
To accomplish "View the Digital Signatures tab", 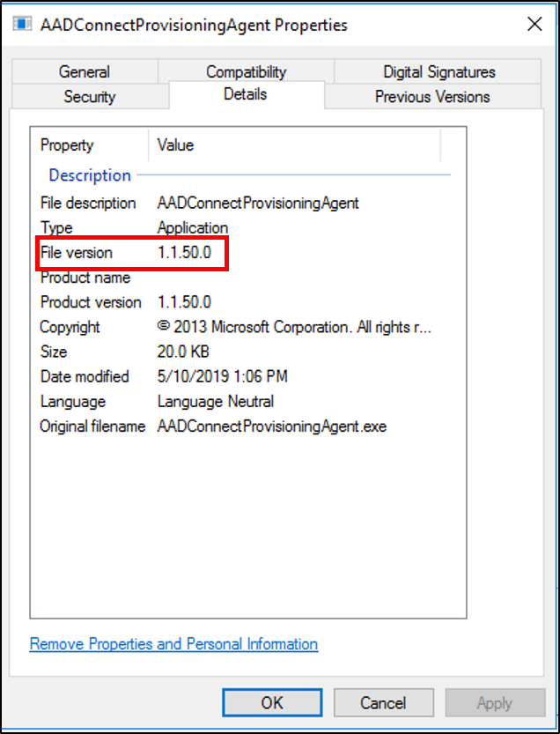I will pyautogui.click(x=437, y=71).
